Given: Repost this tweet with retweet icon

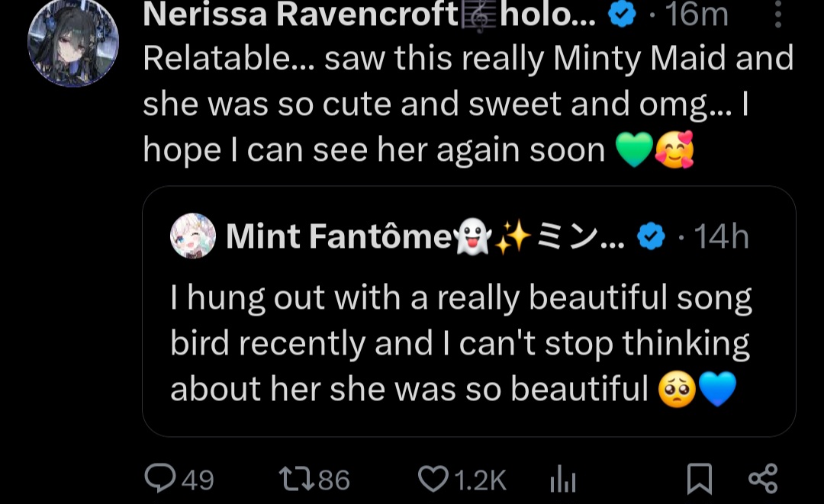Looking at the screenshot, I should pyautogui.click(x=295, y=479).
